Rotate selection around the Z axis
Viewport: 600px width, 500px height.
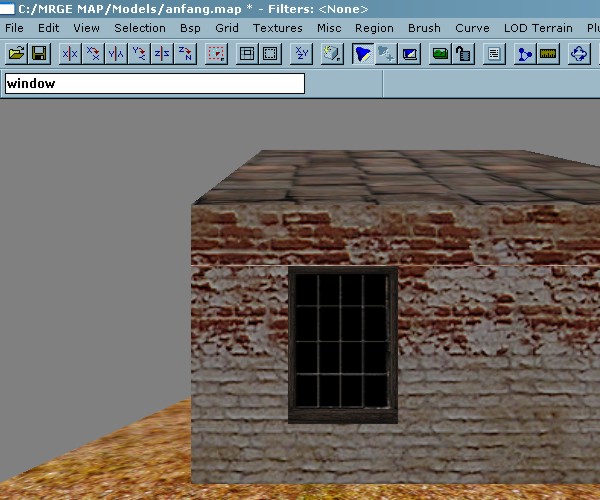(x=185, y=54)
